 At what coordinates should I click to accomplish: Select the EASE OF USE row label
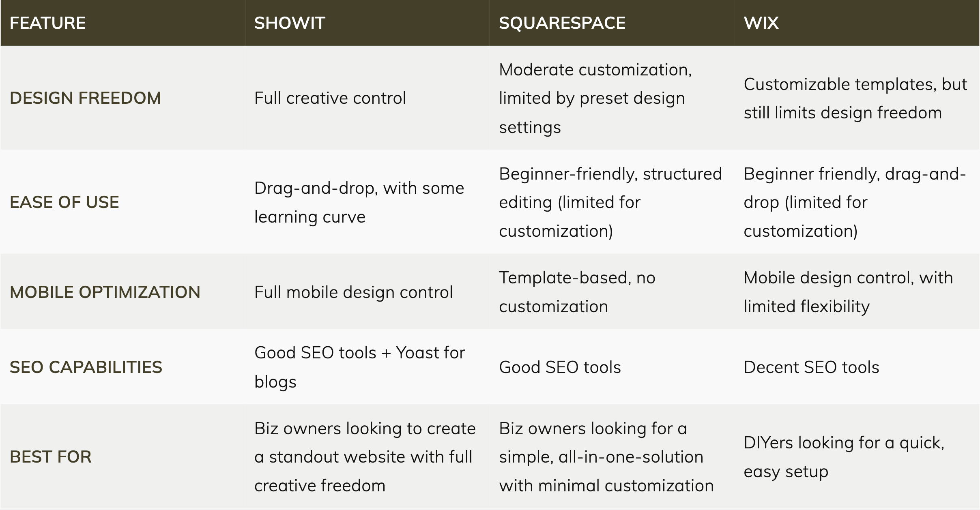64,202
